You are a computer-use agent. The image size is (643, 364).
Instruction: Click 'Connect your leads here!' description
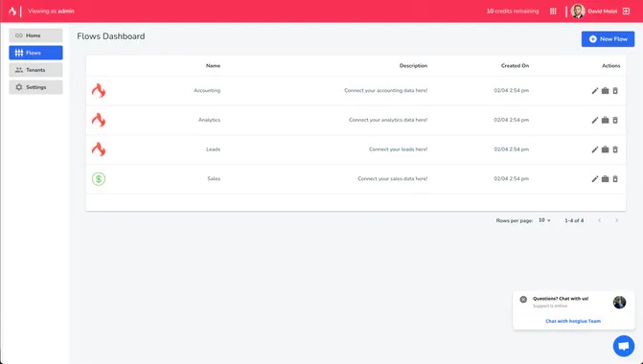pos(398,149)
